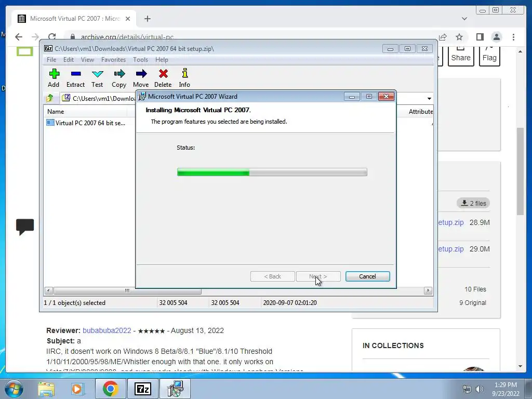532x399 pixels.
Task: Click the disabled Back button in wizard
Action: coord(272,276)
